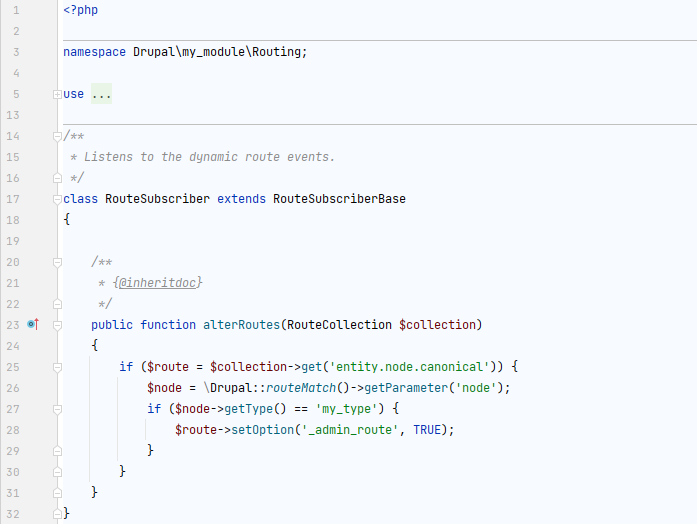The image size is (697, 524).
Task: Click the folded ellipsis placeholder after use
Action: [x=101, y=94]
